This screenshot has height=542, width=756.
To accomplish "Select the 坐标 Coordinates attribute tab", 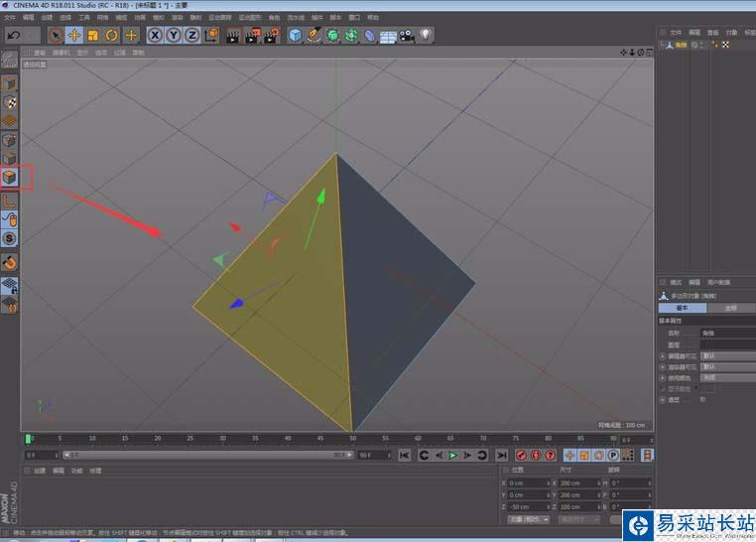I will [x=731, y=308].
